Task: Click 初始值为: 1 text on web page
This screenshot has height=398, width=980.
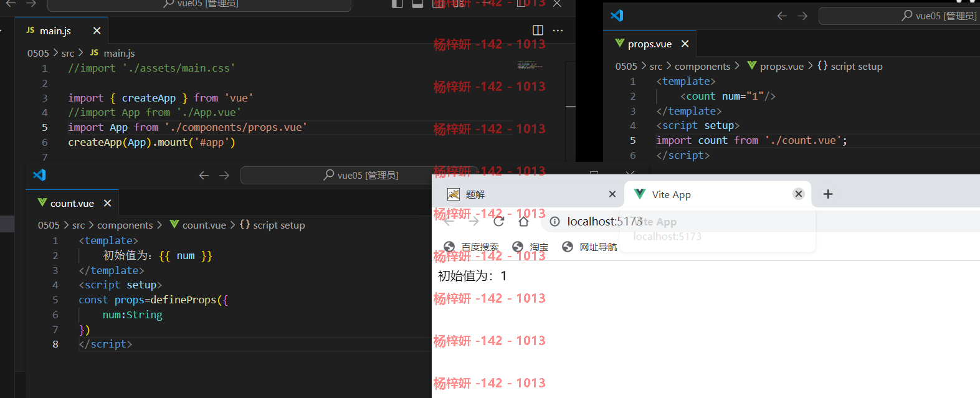Action: [x=473, y=276]
